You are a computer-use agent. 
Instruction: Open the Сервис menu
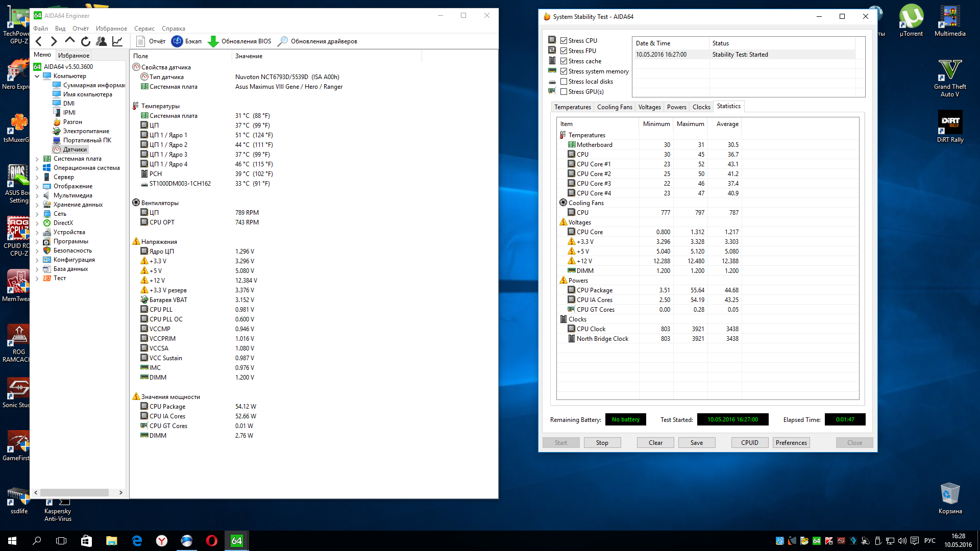(x=144, y=29)
